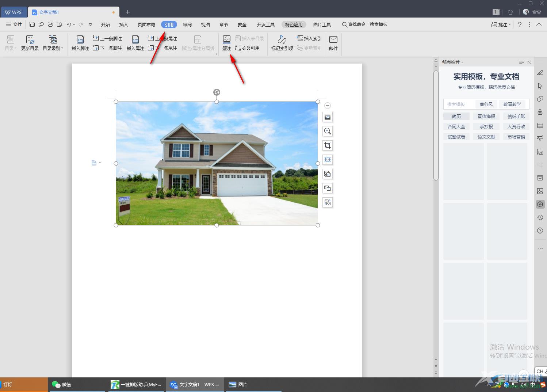Undo the last action
This screenshot has width=547, height=392.
click(68, 24)
